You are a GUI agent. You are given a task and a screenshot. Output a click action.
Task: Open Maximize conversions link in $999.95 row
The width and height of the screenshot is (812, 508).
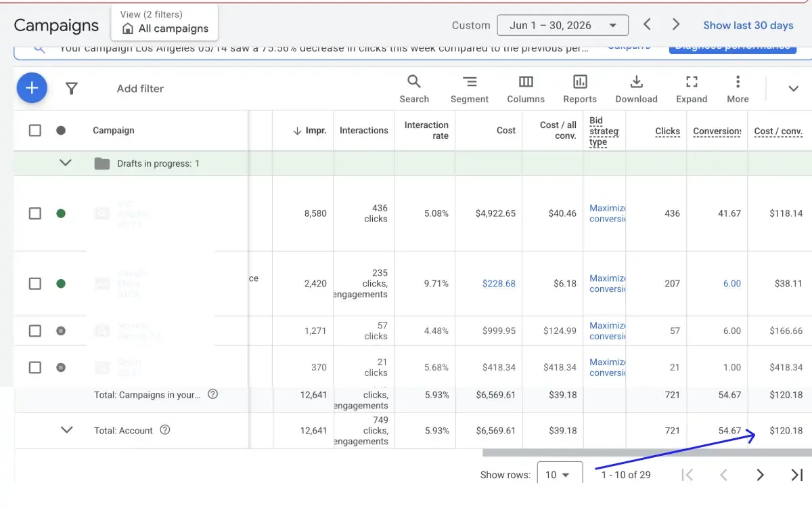(608, 331)
